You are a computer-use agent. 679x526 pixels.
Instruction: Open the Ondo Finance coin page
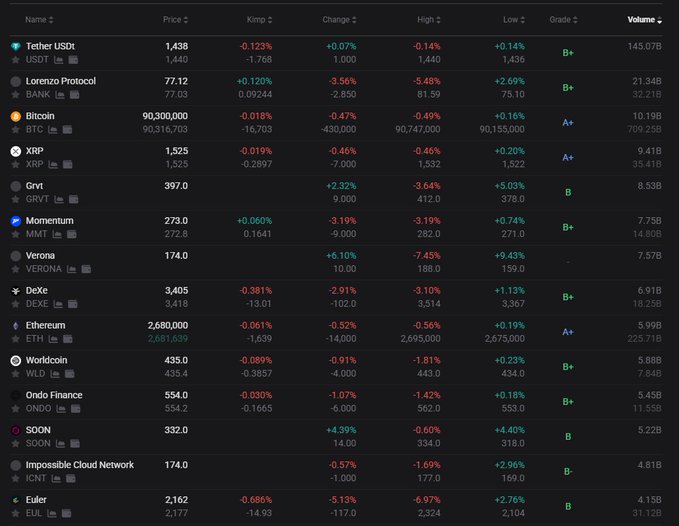[54, 395]
